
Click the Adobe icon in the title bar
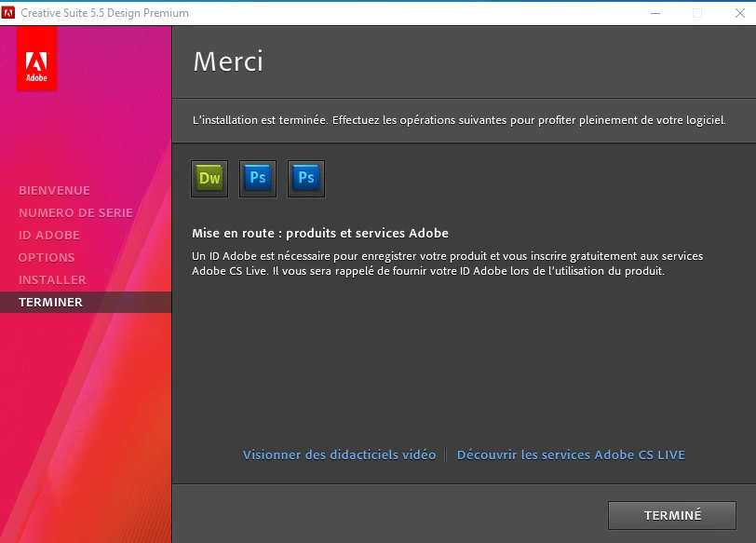pos(8,12)
